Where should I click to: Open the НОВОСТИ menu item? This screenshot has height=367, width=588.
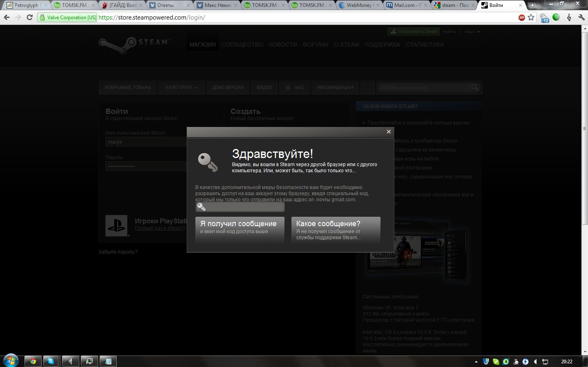click(283, 44)
